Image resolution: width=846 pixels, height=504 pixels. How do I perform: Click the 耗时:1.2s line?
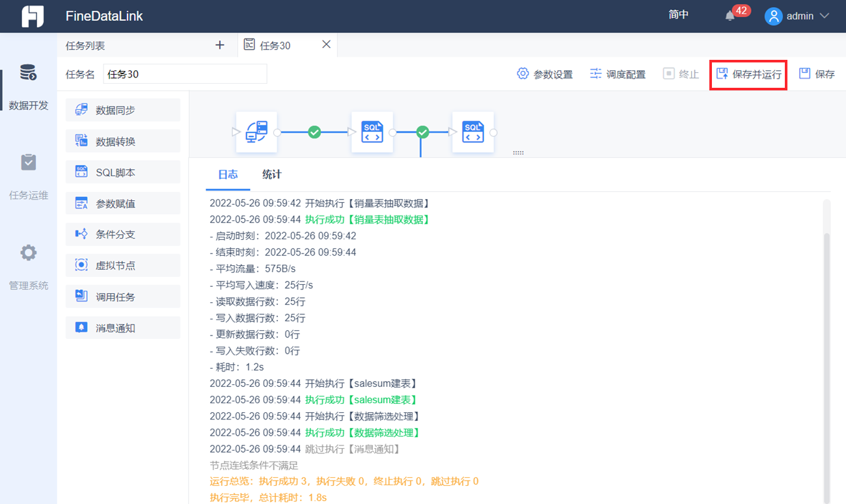coord(237,367)
